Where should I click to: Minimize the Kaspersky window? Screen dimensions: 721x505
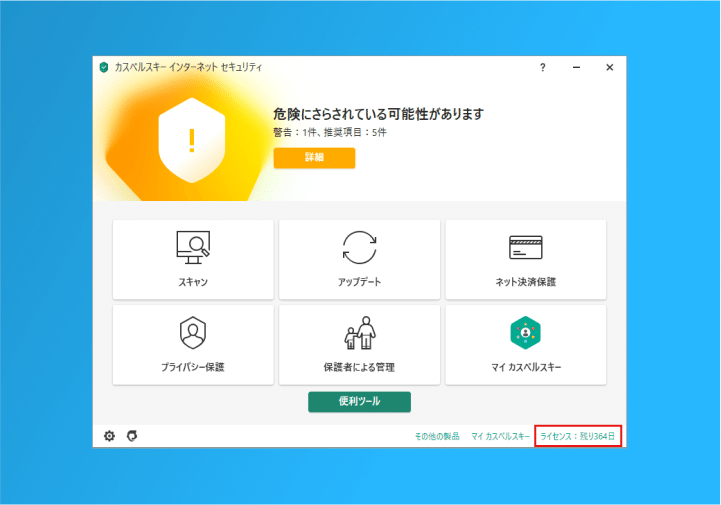(x=576, y=67)
